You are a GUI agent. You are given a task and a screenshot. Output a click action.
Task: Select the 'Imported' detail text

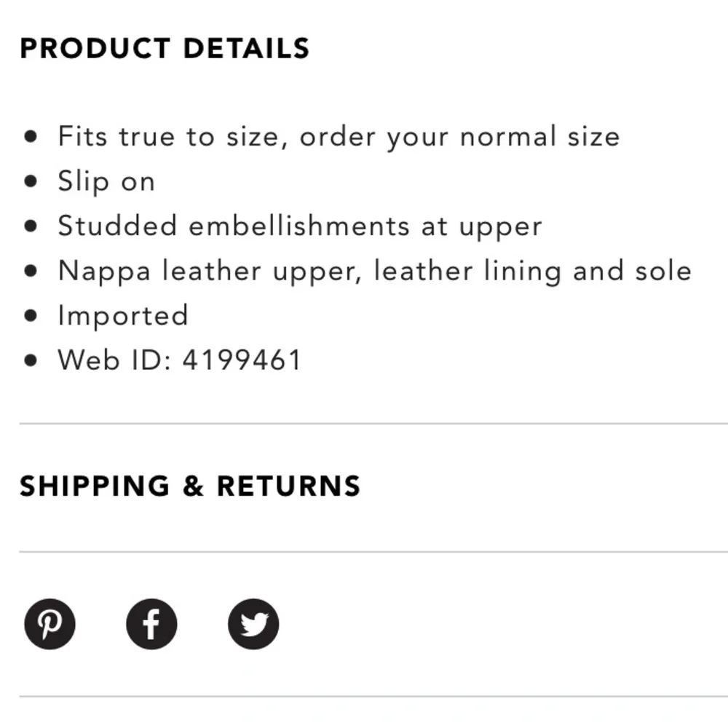pyautogui.click(x=123, y=316)
